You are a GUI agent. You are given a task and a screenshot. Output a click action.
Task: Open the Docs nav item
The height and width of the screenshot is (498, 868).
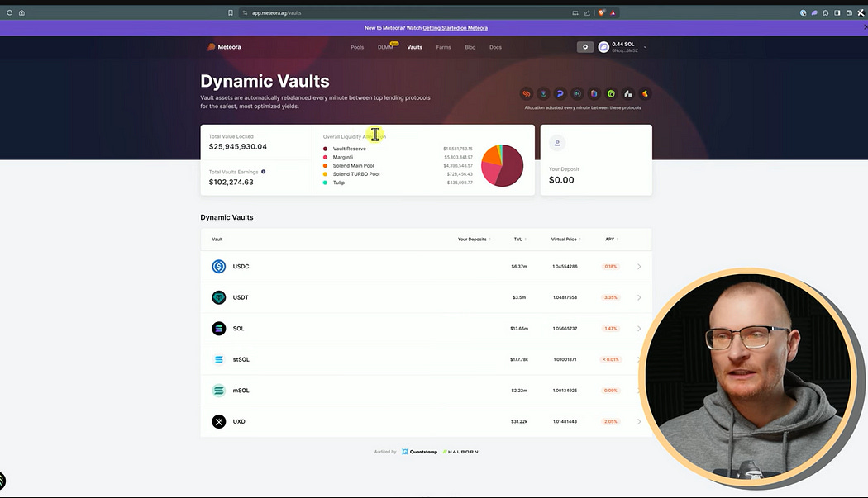tap(495, 47)
